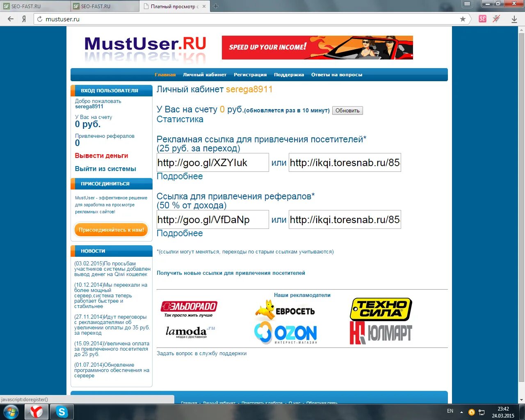The width and height of the screenshot is (525, 420).
Task: Click the Юлмарт advertiser logo
Action: (381, 333)
